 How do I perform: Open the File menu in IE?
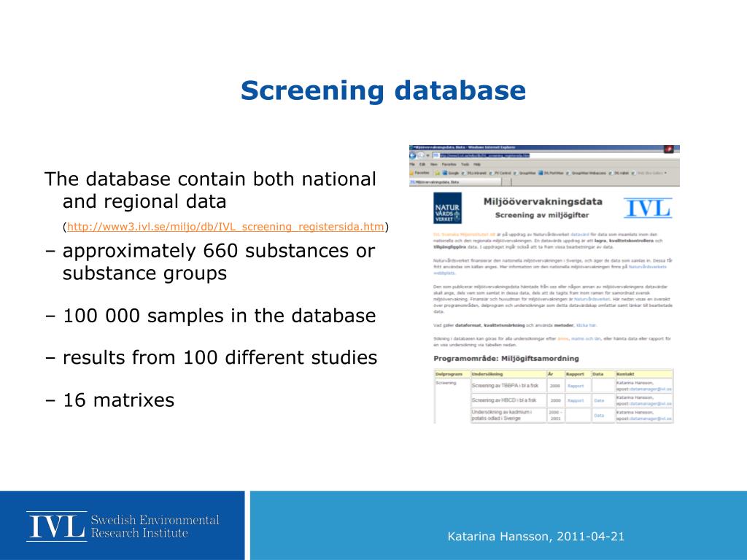point(412,164)
